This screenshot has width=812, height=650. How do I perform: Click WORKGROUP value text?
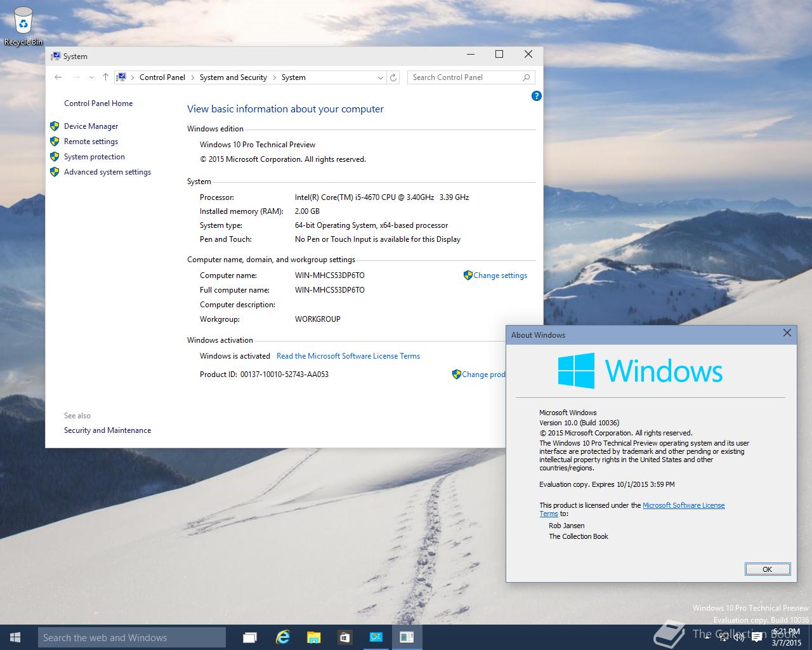coord(318,319)
